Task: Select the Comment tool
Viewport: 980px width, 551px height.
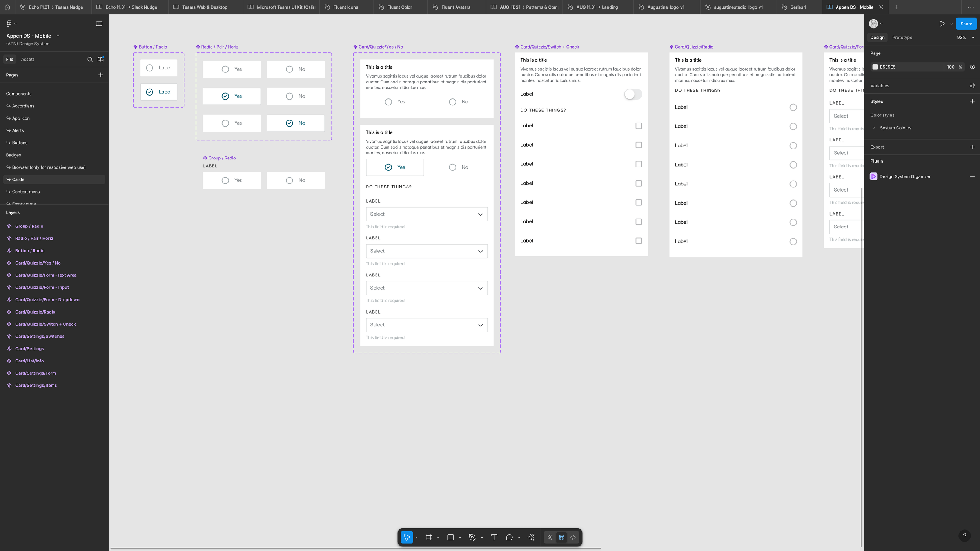Action: click(x=509, y=537)
